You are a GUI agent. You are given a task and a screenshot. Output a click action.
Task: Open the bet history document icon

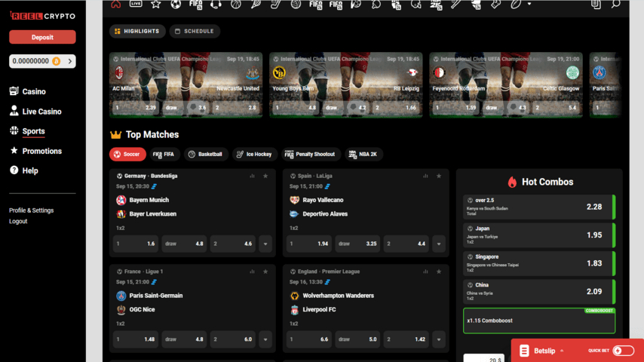coord(596,4)
